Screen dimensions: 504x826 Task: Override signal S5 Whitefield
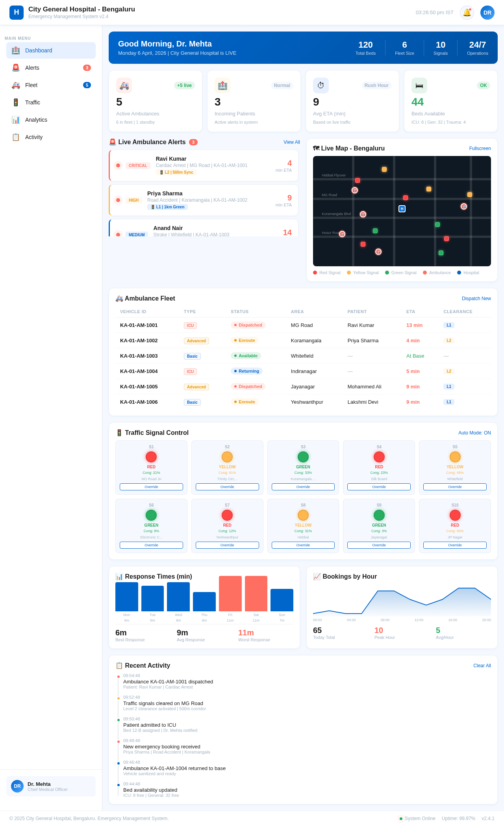(x=455, y=487)
